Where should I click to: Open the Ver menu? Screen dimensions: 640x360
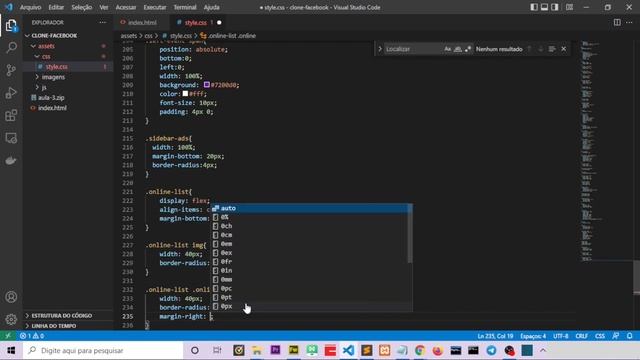click(104, 7)
